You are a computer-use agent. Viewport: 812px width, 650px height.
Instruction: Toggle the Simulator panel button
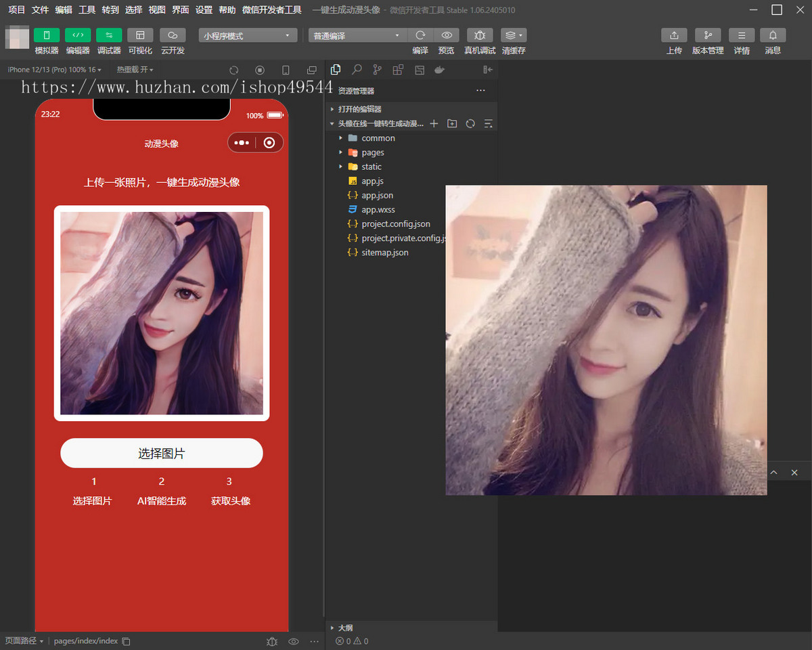(x=47, y=35)
